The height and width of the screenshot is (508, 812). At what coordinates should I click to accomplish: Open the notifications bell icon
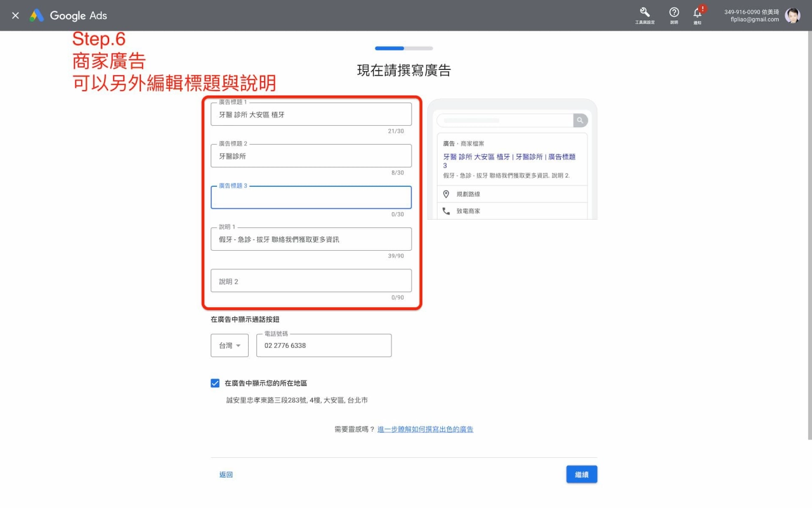tap(697, 12)
